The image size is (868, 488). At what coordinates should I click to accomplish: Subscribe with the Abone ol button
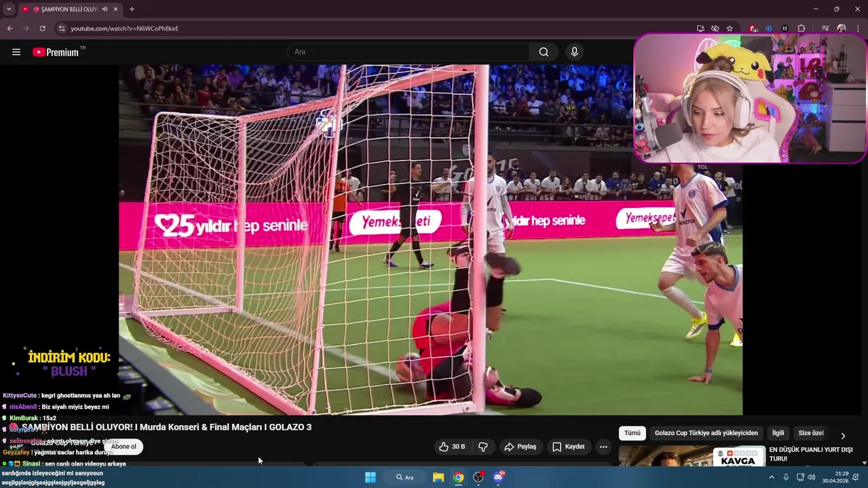pos(123,447)
